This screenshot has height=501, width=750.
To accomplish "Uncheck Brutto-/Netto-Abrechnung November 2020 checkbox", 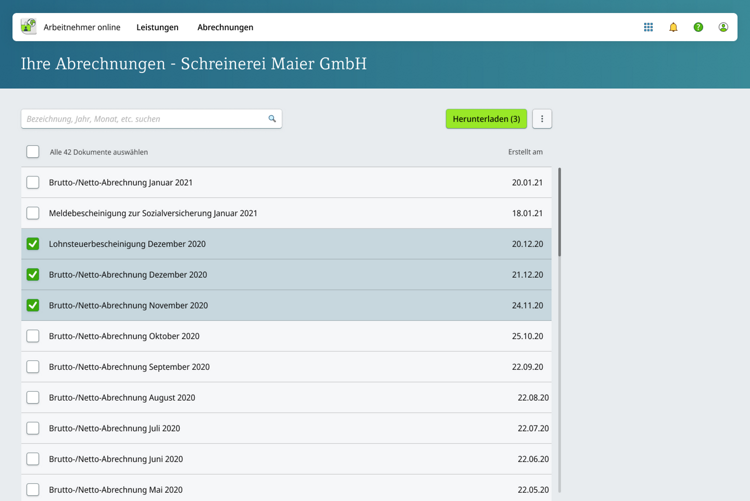I will [33, 305].
